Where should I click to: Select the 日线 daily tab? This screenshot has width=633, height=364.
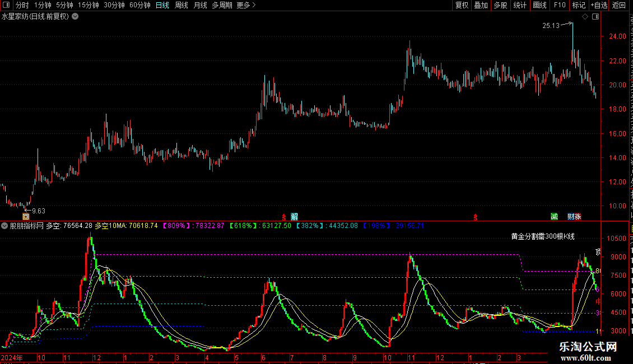click(x=162, y=5)
